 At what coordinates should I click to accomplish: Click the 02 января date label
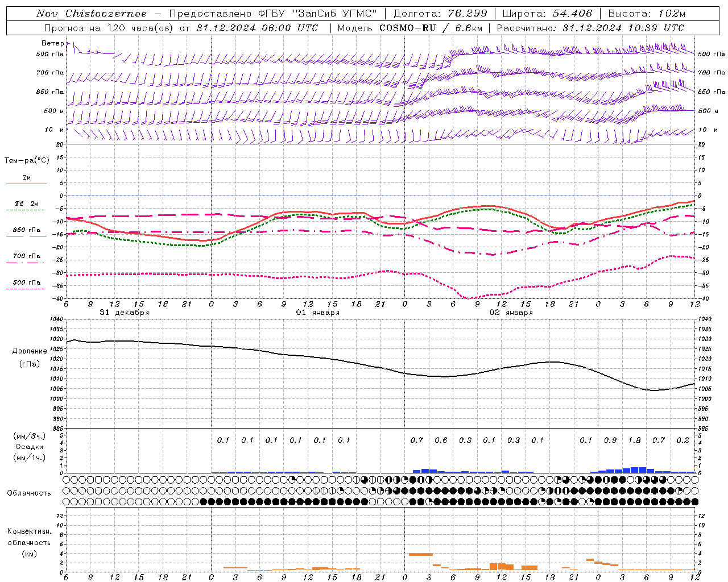(x=511, y=313)
